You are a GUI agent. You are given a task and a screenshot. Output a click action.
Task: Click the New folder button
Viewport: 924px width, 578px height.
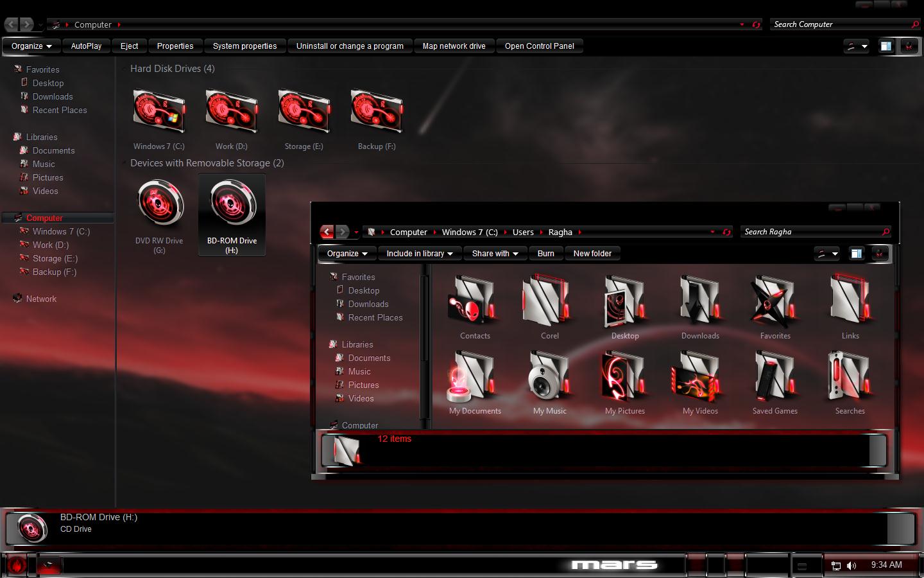click(592, 253)
